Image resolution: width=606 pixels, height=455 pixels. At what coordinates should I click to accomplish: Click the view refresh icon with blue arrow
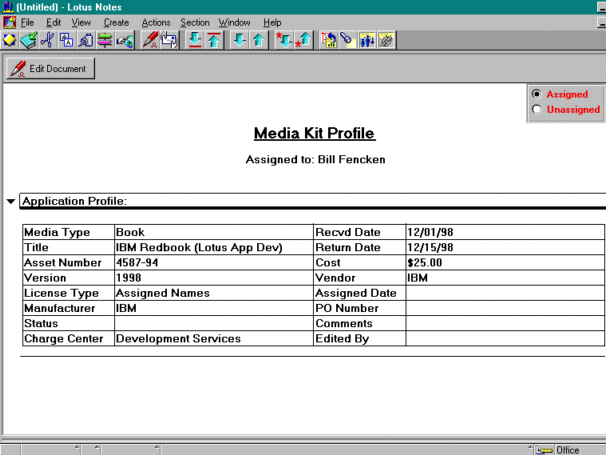click(329, 40)
